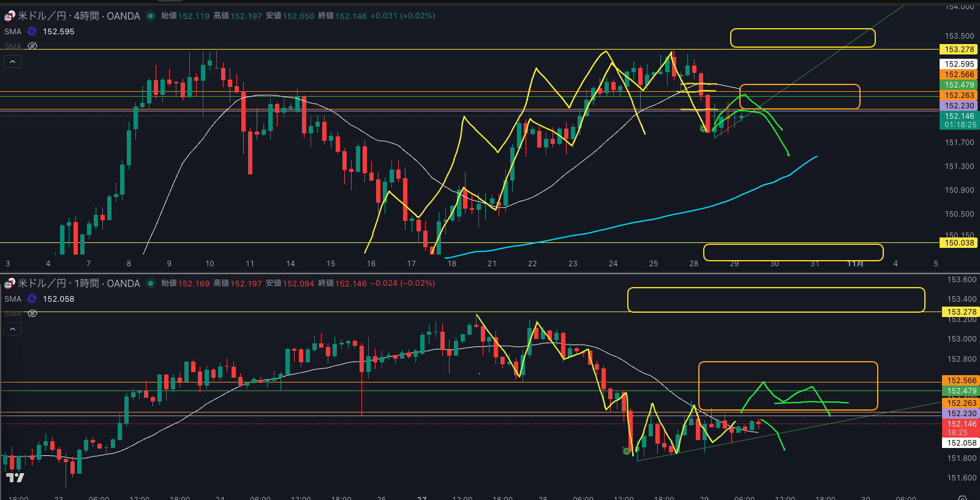Screen dimensions: 980x500
Task: Collapse indicator legend on lower chart
Action: (12, 329)
